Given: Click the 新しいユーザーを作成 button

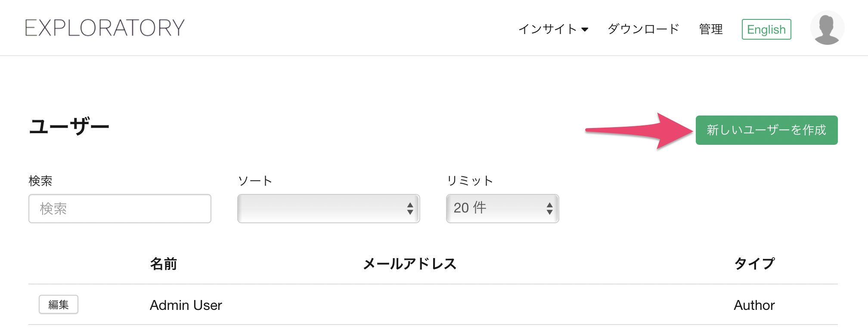Looking at the screenshot, I should (766, 130).
